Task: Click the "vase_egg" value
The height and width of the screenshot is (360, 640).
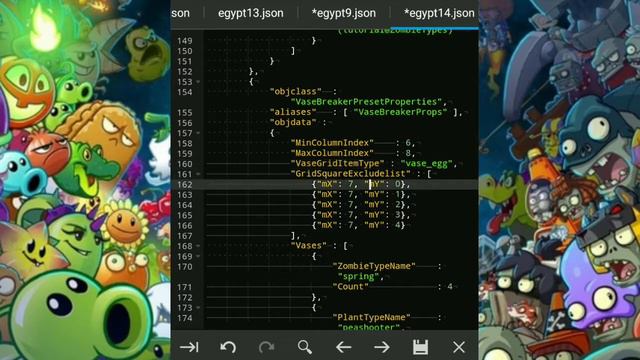Action: tap(427, 164)
